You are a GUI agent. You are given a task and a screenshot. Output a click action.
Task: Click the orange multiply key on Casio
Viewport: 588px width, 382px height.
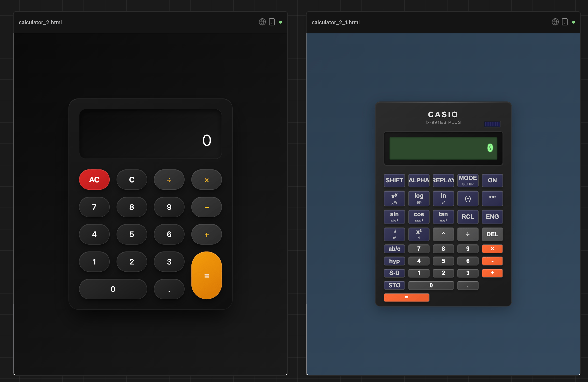[492, 249]
